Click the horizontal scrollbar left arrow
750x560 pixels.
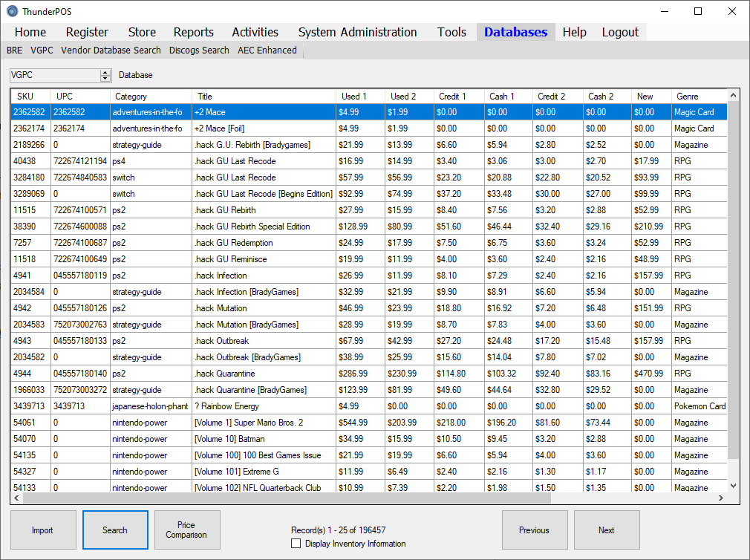coord(17,498)
